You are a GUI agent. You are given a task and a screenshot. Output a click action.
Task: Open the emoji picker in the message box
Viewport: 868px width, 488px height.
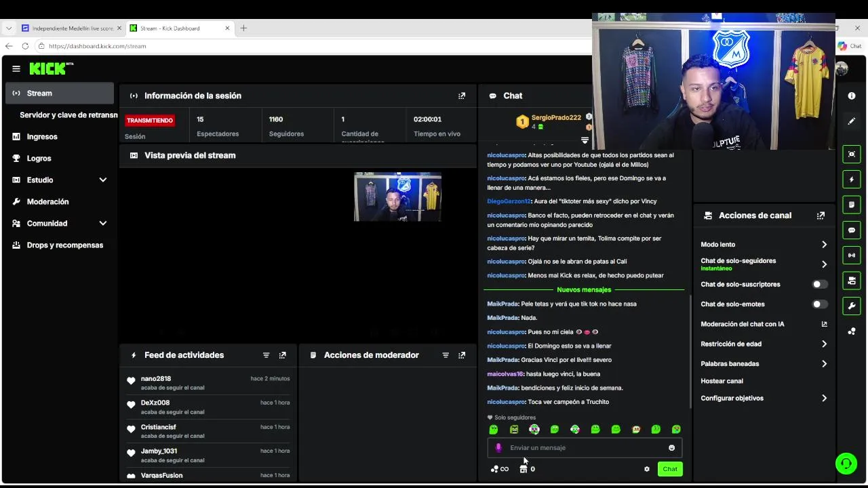pos(672,448)
